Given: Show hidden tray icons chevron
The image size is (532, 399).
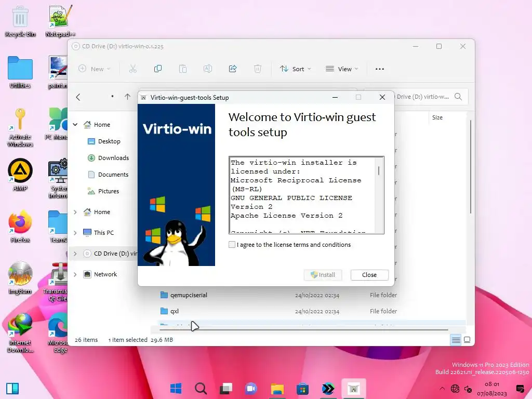Looking at the screenshot, I should coord(442,389).
